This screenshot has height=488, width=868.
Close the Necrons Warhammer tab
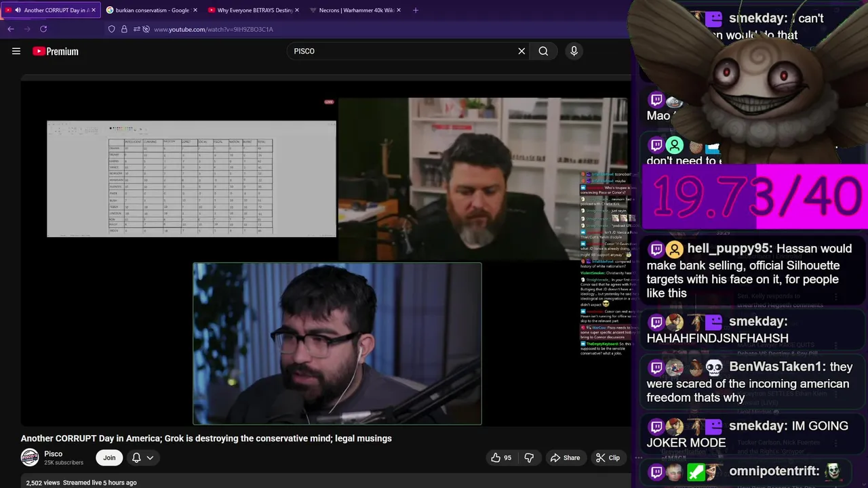click(x=399, y=10)
